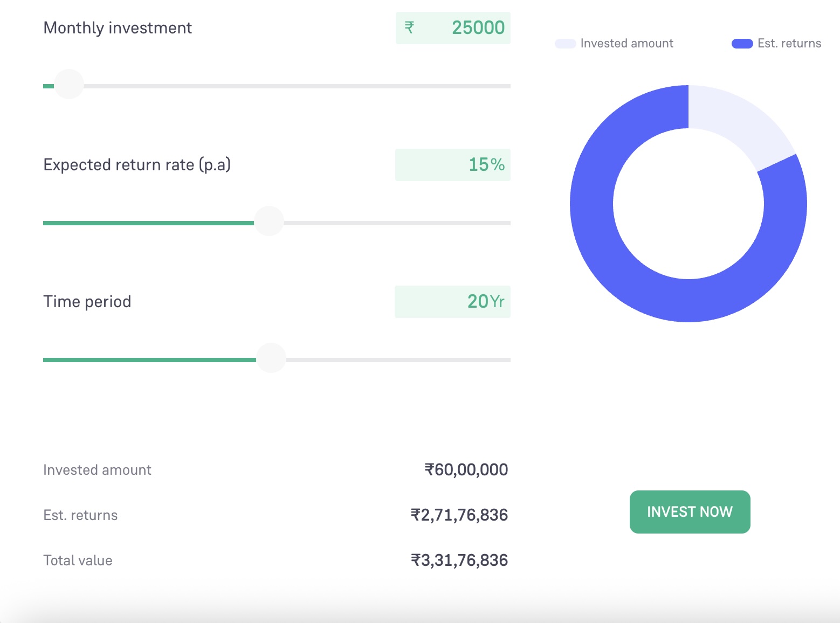The height and width of the screenshot is (623, 840).
Task: Click the Expected return rate (p.a) label
Action: tap(136, 164)
